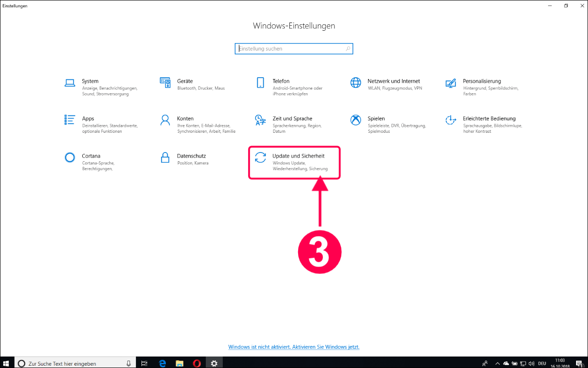Click the Personalisierung title
The width and height of the screenshot is (588, 368).
point(482,81)
